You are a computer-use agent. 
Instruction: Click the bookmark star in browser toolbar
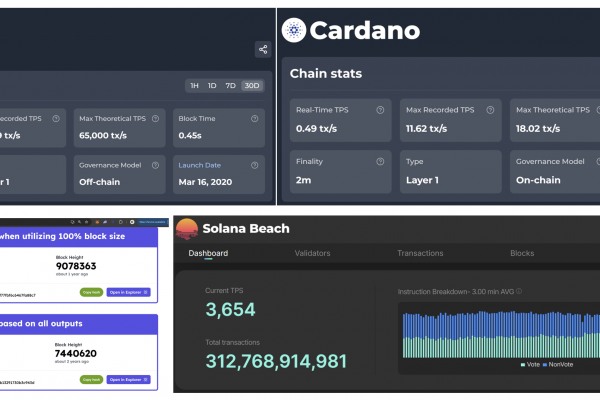[x=86, y=222]
